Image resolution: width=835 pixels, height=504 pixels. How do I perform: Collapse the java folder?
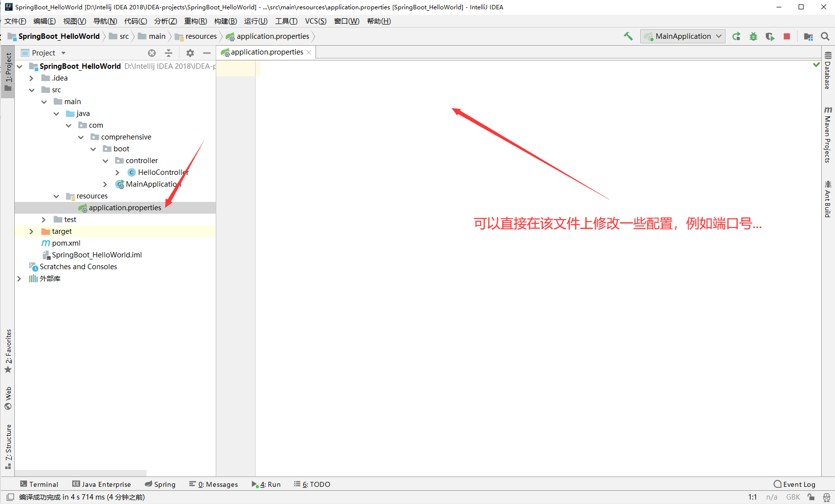pyautogui.click(x=56, y=113)
